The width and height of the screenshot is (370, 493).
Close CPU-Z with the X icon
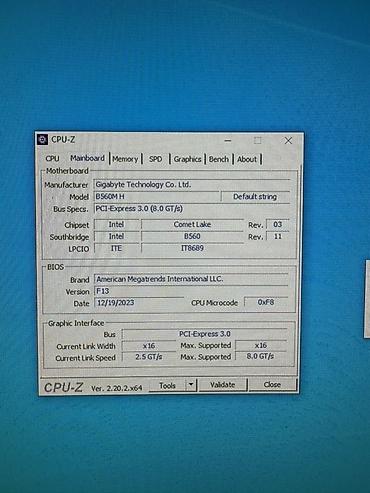(288, 141)
